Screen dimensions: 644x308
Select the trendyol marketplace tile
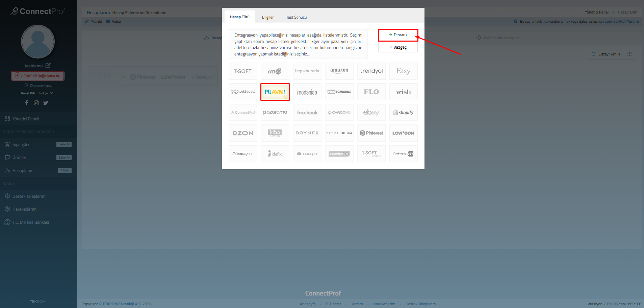(371, 71)
